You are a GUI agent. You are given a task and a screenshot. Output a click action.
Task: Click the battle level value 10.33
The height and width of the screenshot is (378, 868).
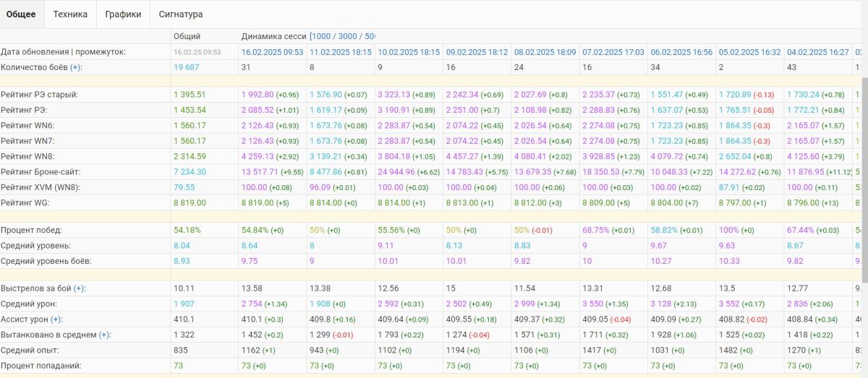point(730,261)
